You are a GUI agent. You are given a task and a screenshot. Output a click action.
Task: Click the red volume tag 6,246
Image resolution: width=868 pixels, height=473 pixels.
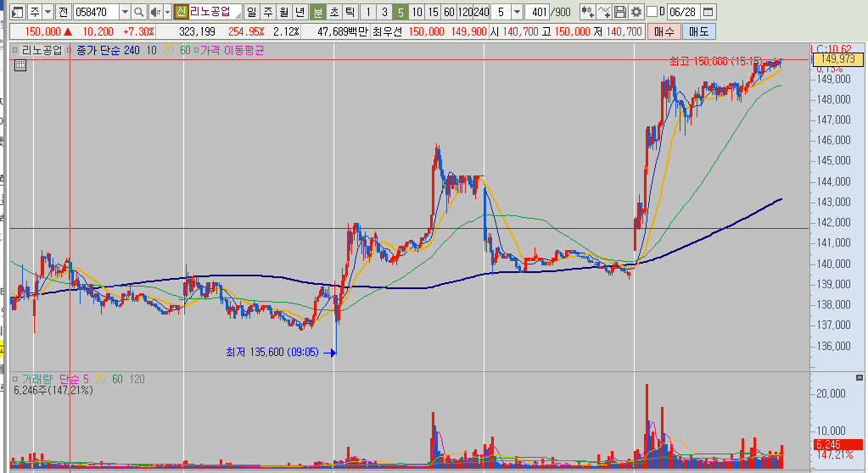[x=837, y=444]
